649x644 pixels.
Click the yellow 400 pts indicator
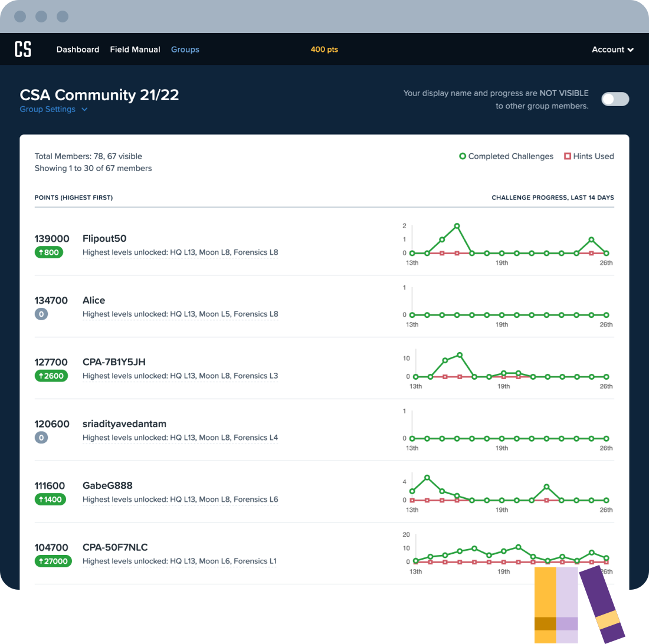tap(324, 50)
